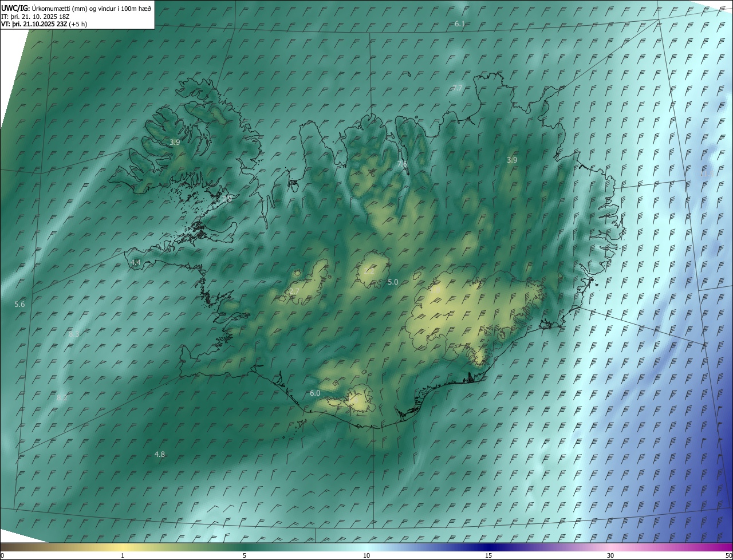This screenshot has height=560, width=733.
Task: Click the 4.4 value label on the map
Action: (x=136, y=262)
